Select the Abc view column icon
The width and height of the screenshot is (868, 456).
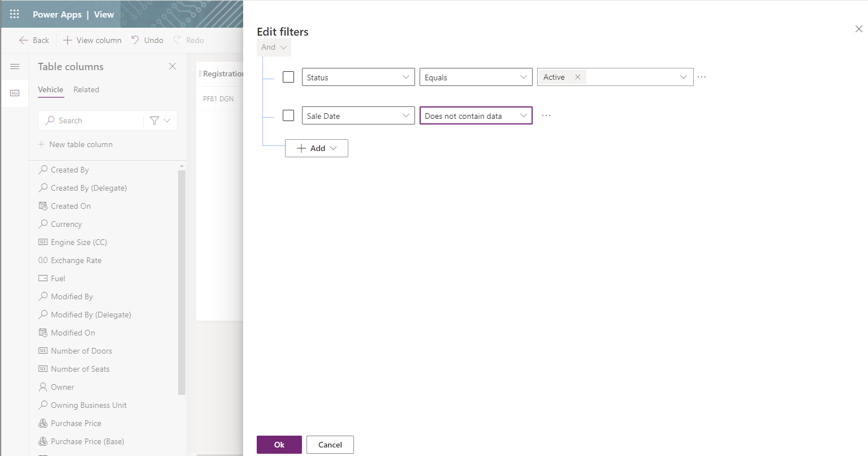15,92
